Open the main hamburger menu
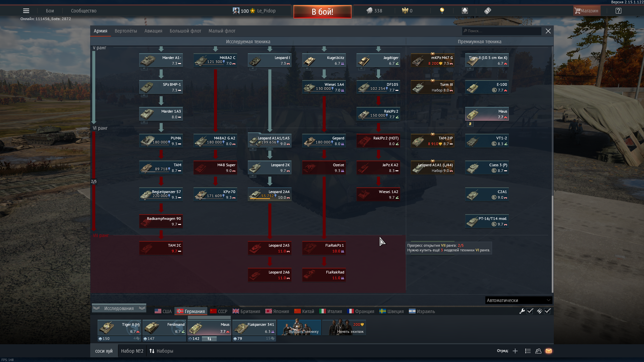Image resolution: width=644 pixels, height=362 pixels. pos(26,11)
